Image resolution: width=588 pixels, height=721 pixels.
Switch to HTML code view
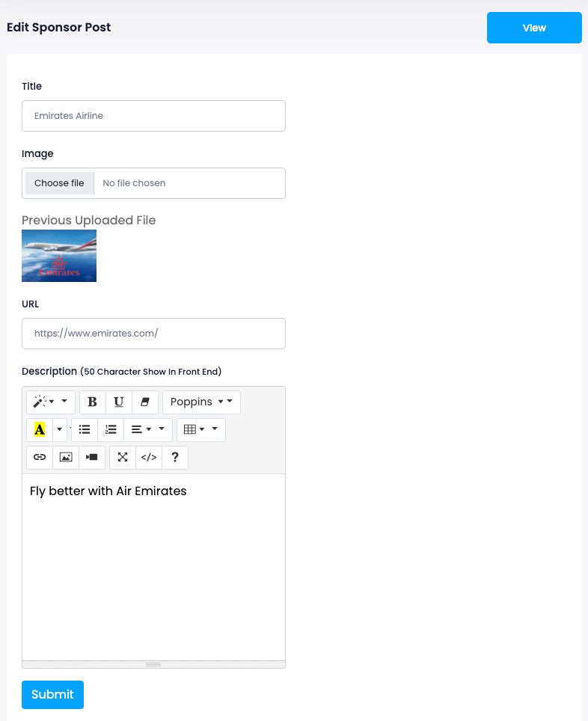149,458
